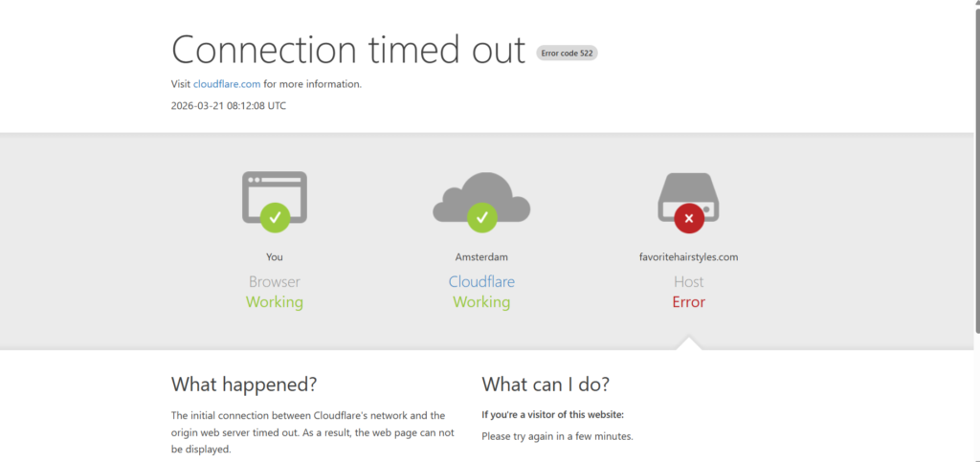
Task: Click the Amsterdam location label
Action: tap(481, 257)
